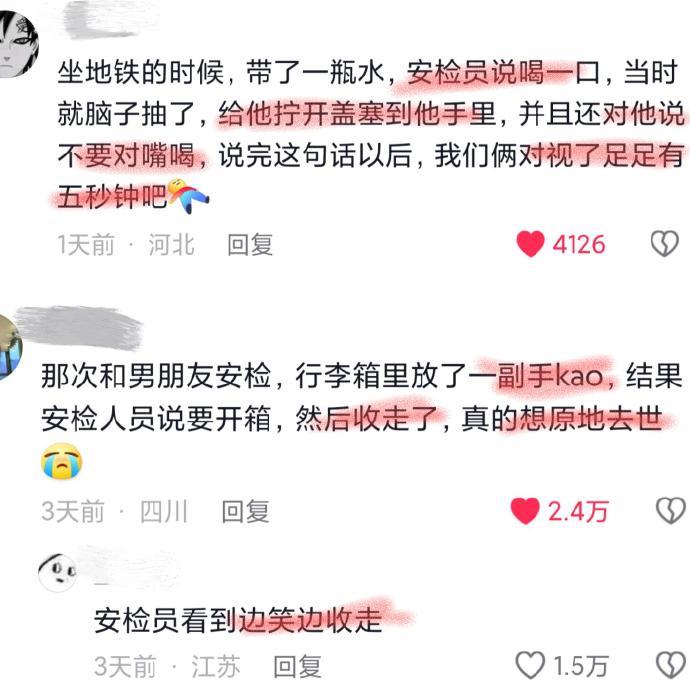Dislike the subway water bottle comment
690x690 pixels.
(x=664, y=244)
